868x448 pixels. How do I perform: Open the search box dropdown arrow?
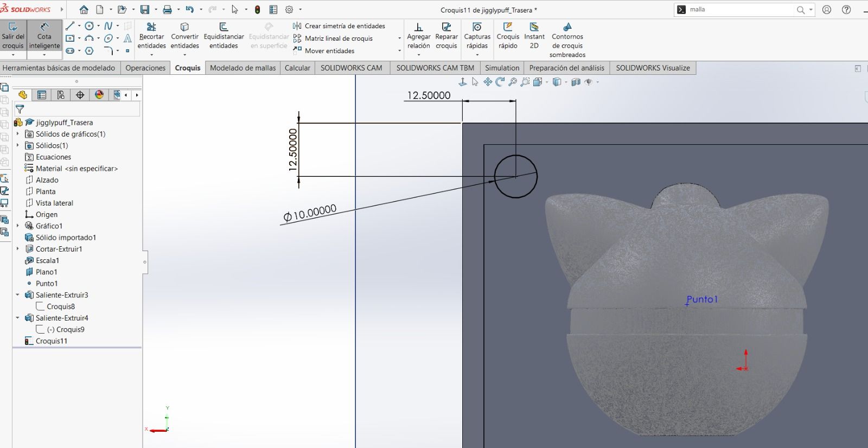(x=811, y=10)
